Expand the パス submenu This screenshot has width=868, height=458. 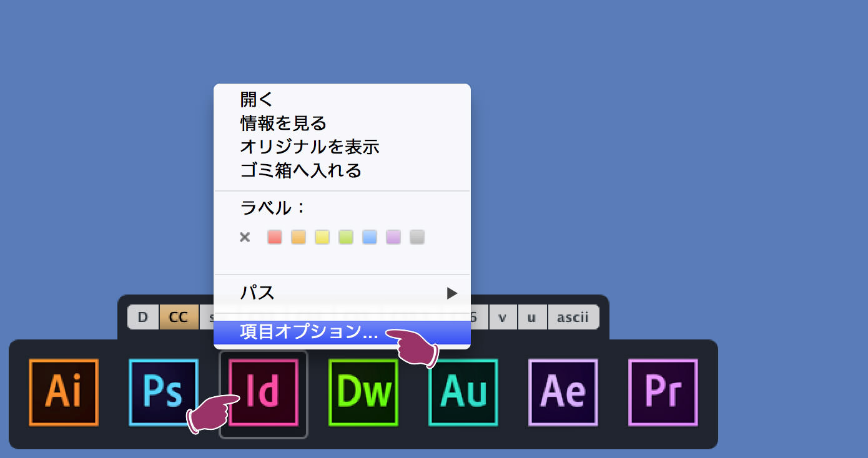click(x=342, y=293)
